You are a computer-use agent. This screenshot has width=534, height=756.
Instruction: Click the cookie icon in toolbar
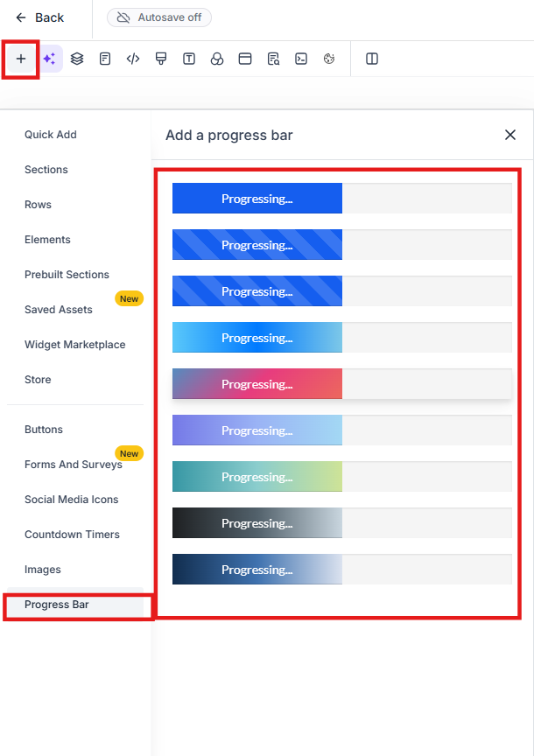pos(329,59)
